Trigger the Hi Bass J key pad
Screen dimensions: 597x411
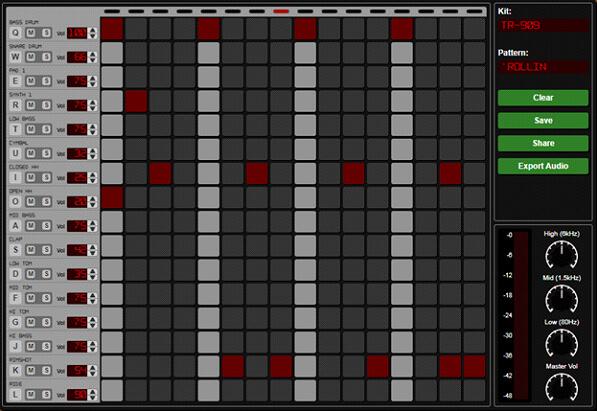click(x=15, y=346)
